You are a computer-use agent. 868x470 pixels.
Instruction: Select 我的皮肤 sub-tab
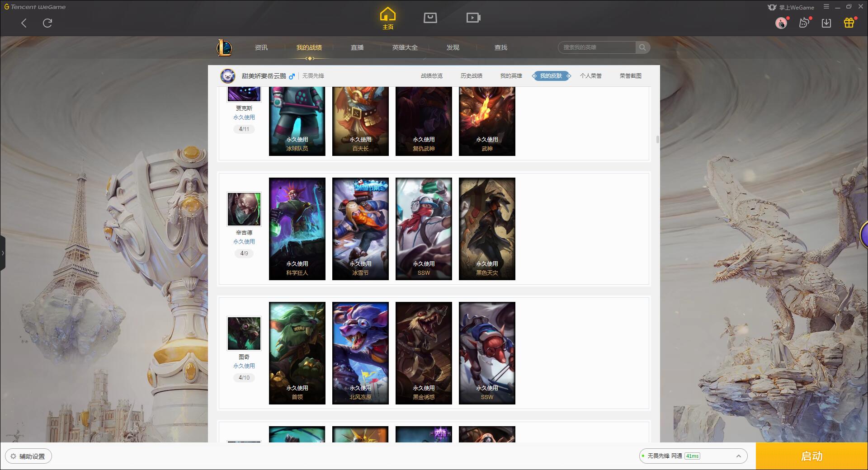(x=551, y=76)
